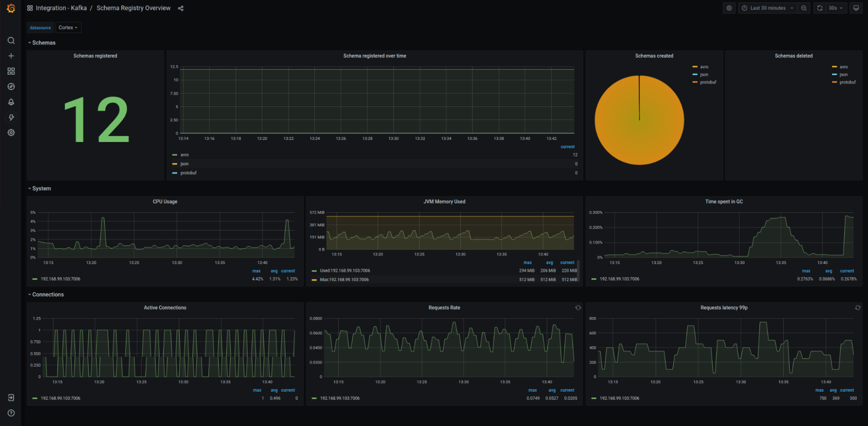Refresh the dashboard now

[x=820, y=8]
